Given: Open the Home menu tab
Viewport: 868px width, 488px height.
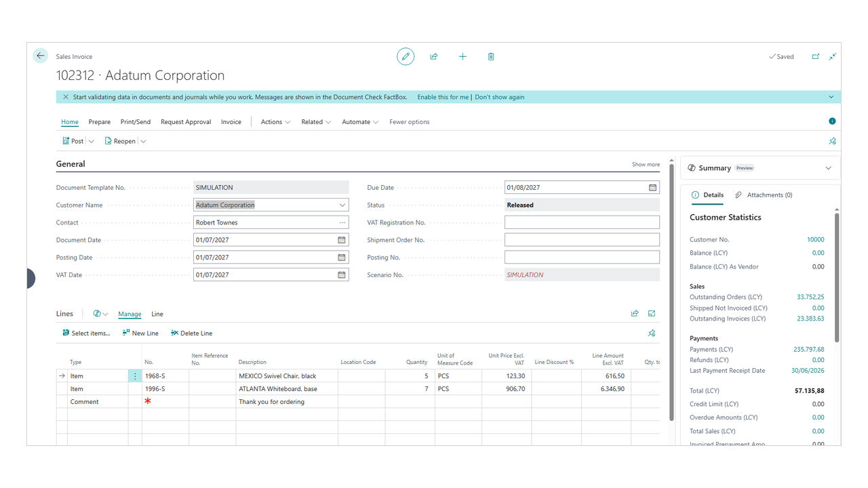Looking at the screenshot, I should pos(70,122).
